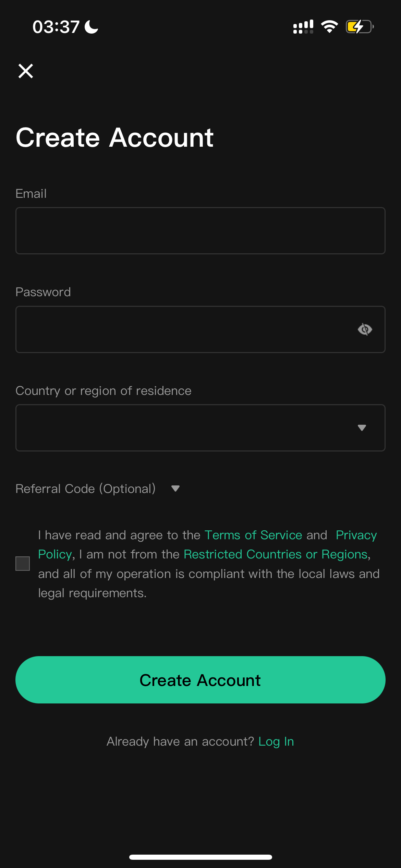Go to the Log In link

point(276,742)
